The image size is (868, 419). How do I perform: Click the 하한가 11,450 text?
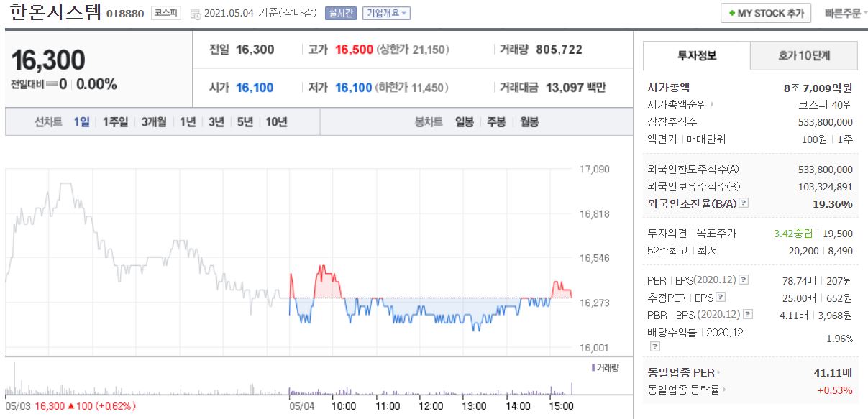pyautogui.click(x=412, y=88)
